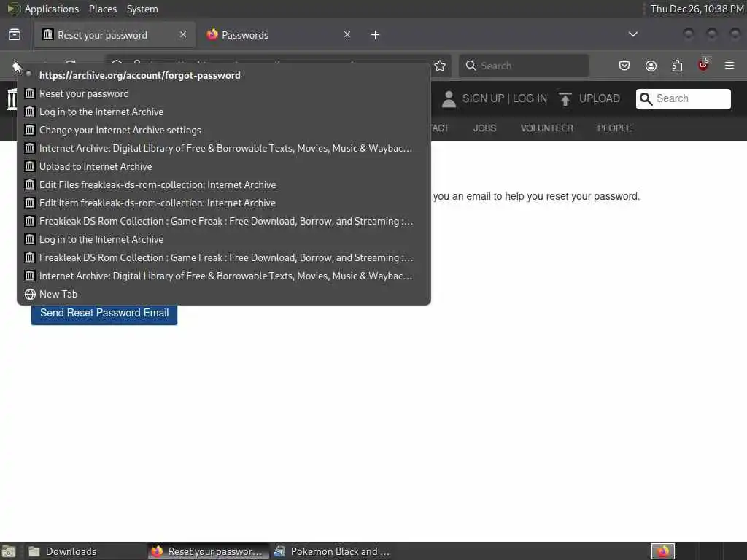This screenshot has width=747, height=560.
Task: Select 'Edit Files freakleak-ds-rom-collection' history entry
Action: pos(224,184)
